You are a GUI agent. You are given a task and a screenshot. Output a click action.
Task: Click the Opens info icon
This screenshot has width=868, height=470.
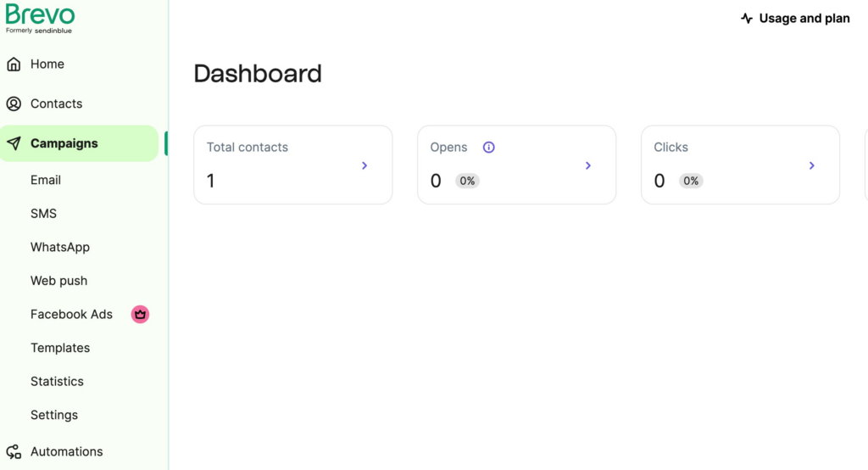[489, 148]
